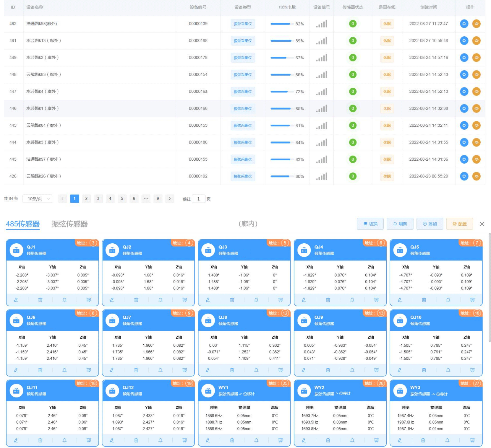Toggle orange eye icon for device 426
Image resolution: width=491 pixels, height=448 pixels.
pyautogui.click(x=476, y=176)
